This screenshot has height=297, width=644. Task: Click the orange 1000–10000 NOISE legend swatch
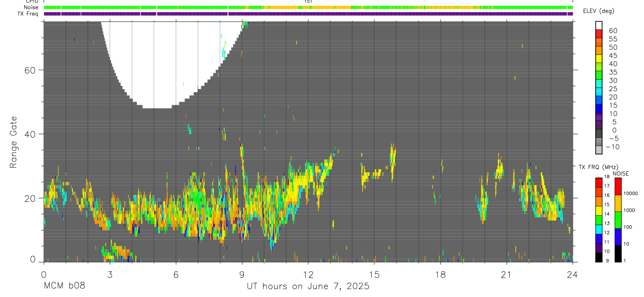click(618, 203)
